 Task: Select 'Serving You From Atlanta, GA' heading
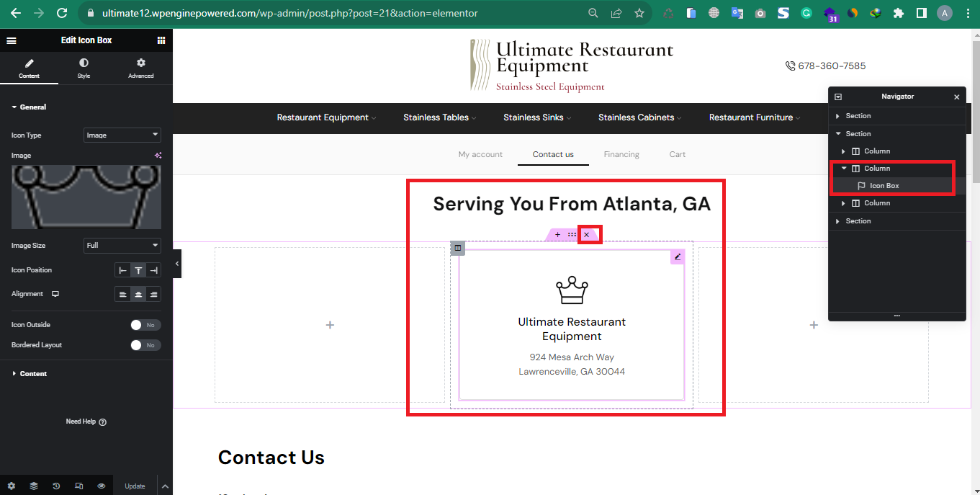(572, 204)
